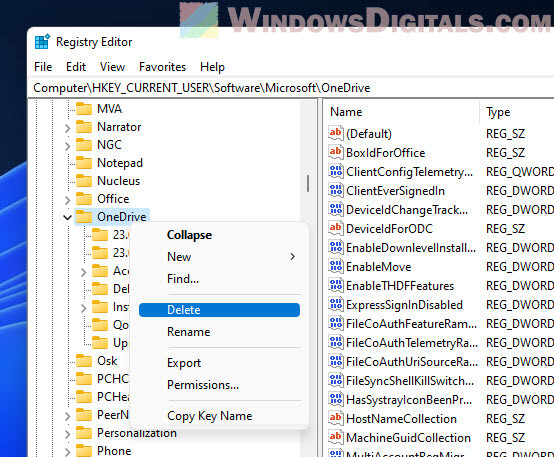The image size is (554, 457).
Task: Select the Office folder icon
Action: [84, 199]
